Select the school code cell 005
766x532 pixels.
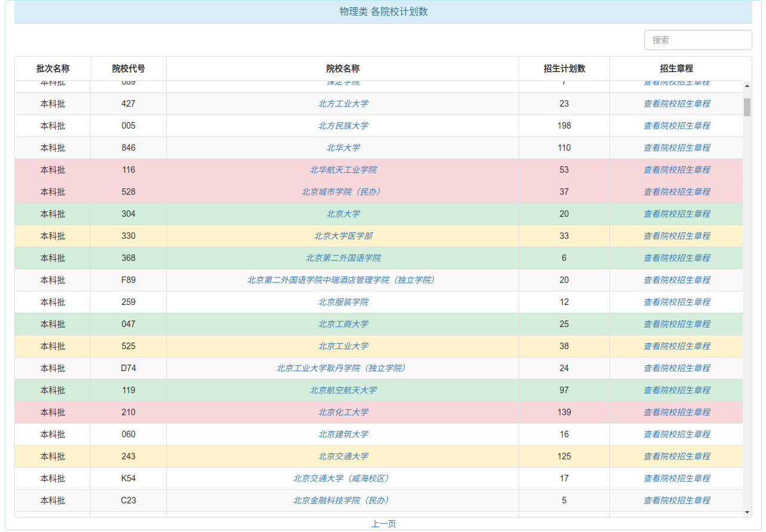[x=129, y=126]
